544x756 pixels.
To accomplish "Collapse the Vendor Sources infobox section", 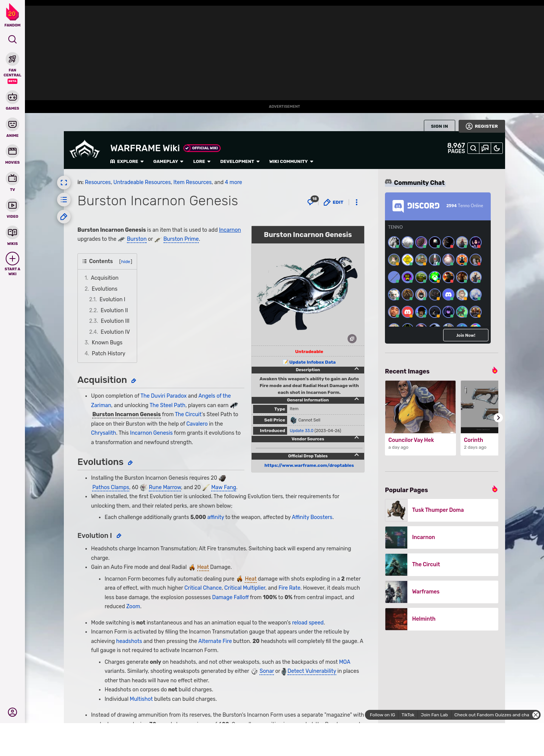I will click(x=357, y=438).
